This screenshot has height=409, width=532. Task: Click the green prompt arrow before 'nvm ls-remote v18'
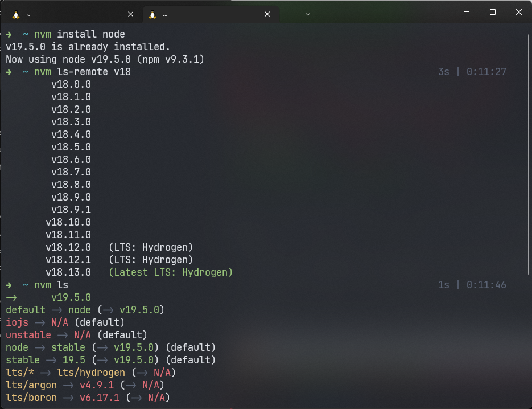pos(9,72)
